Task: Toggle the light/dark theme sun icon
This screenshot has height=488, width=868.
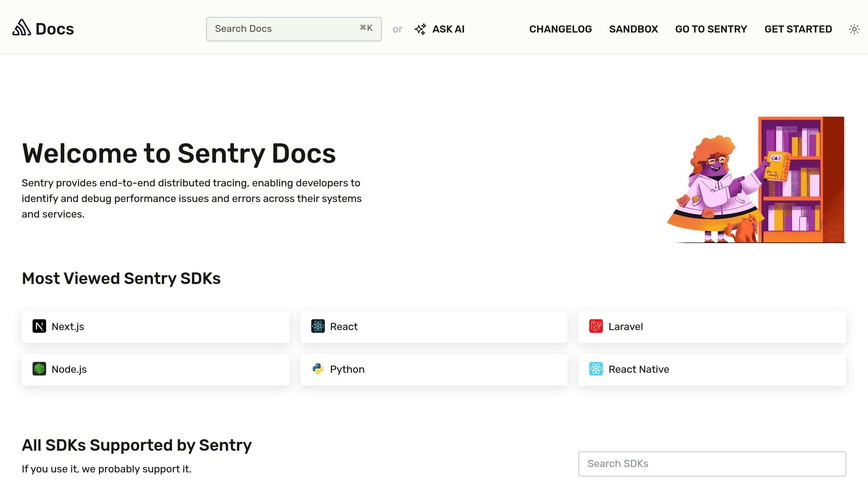Action: pos(854,29)
